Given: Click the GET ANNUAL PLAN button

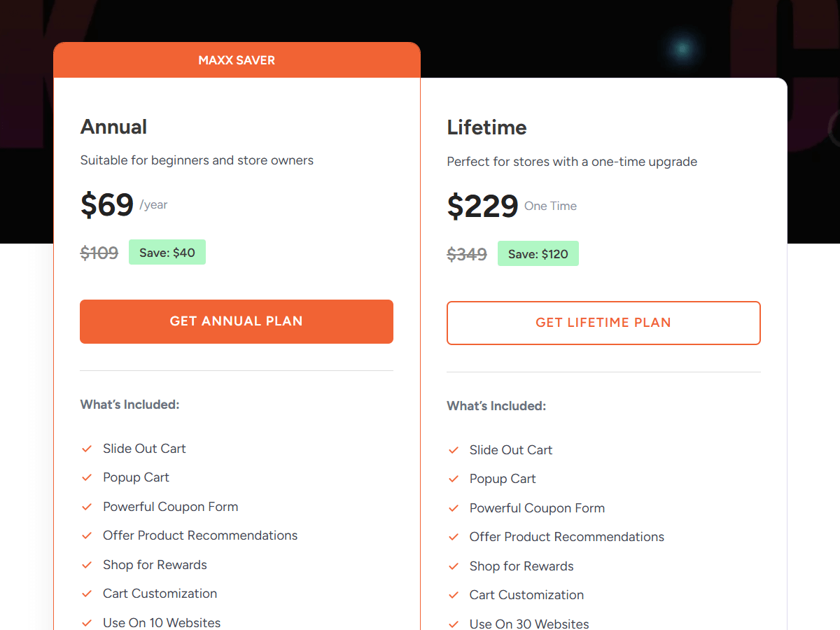Looking at the screenshot, I should (237, 321).
